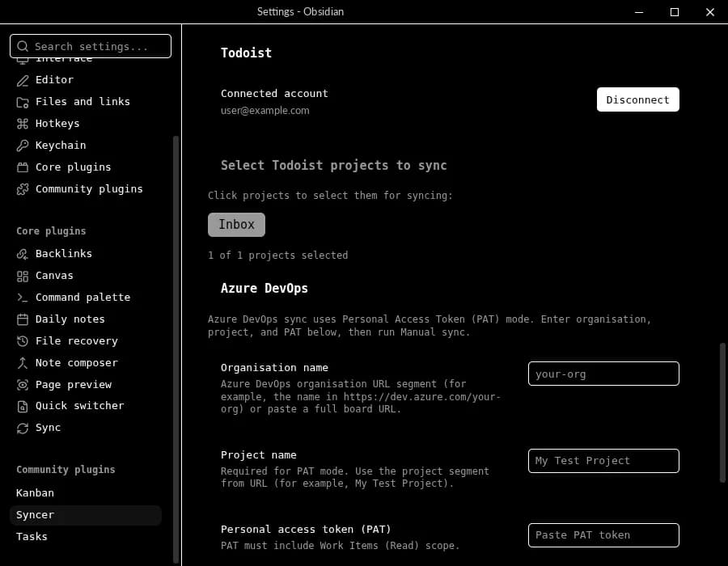
Task: Click '1 of 1 projects selected' text
Action: pyautogui.click(x=277, y=256)
